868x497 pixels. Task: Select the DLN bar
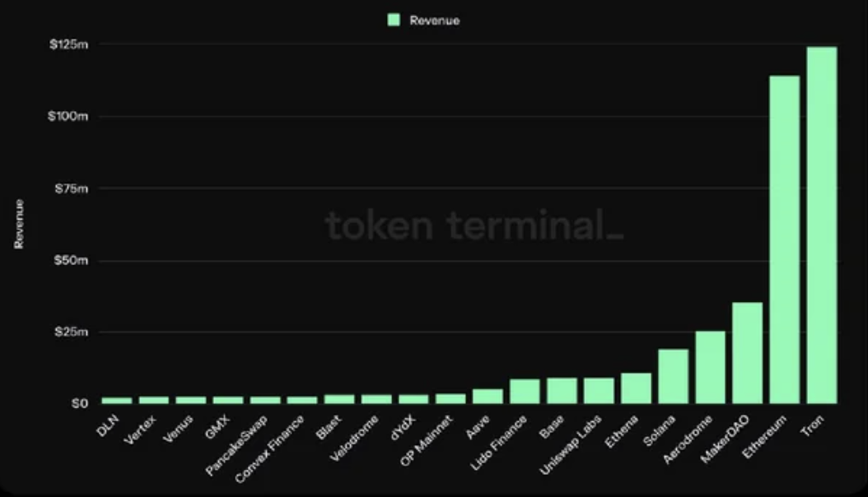pos(117,400)
